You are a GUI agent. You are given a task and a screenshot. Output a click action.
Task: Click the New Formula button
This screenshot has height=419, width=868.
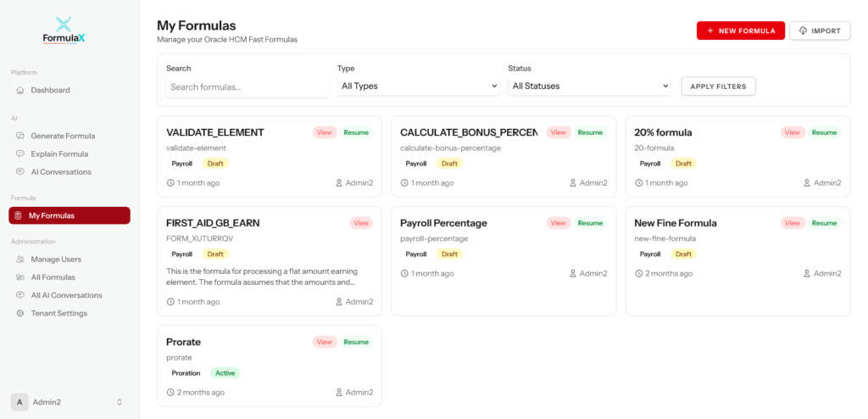pyautogui.click(x=740, y=31)
